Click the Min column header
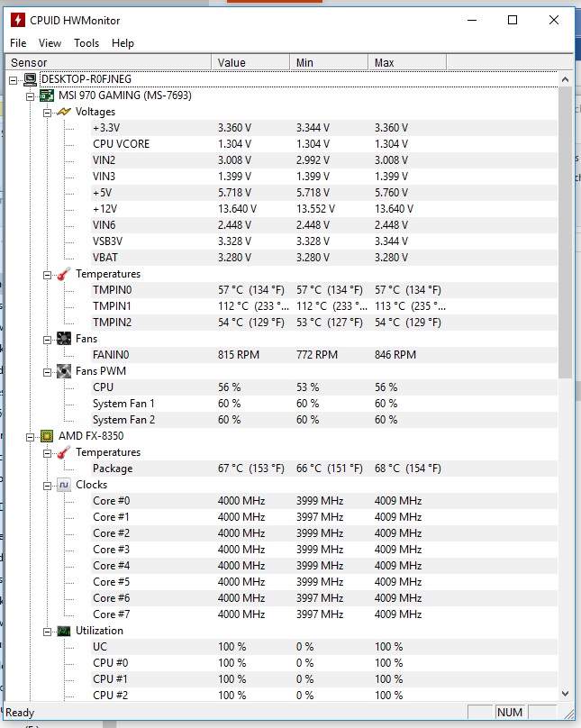This screenshot has height=728, width=581. click(x=329, y=62)
